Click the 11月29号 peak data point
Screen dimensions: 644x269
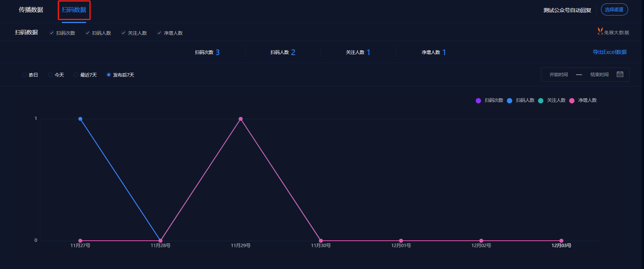240,119
